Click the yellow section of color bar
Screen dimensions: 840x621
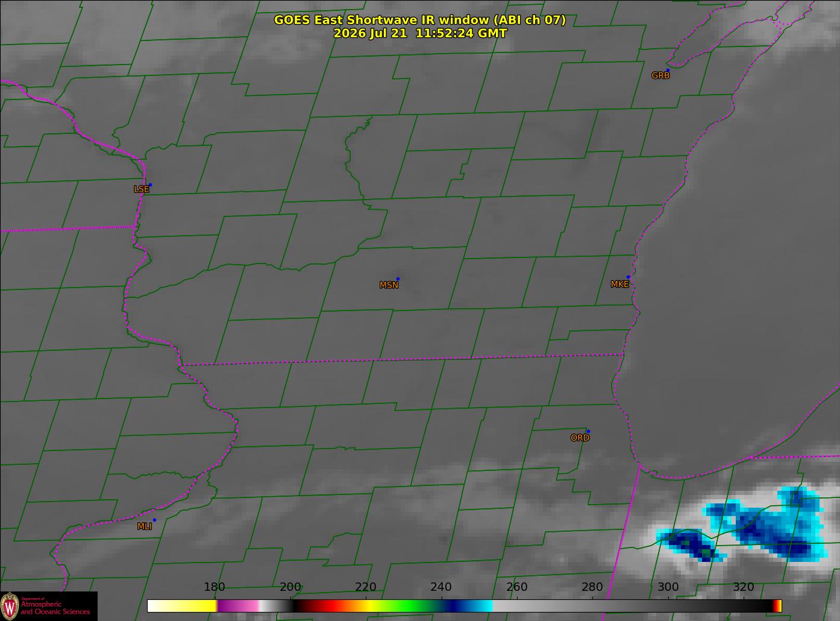point(194,606)
